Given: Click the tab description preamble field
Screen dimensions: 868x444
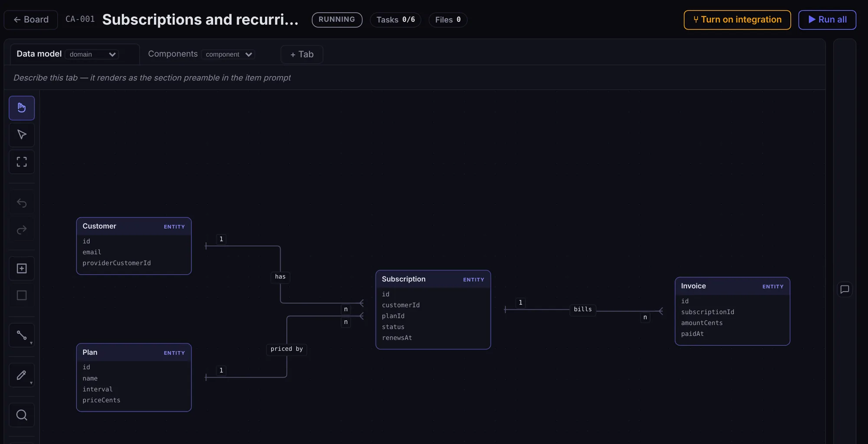Looking at the screenshot, I should point(415,78).
